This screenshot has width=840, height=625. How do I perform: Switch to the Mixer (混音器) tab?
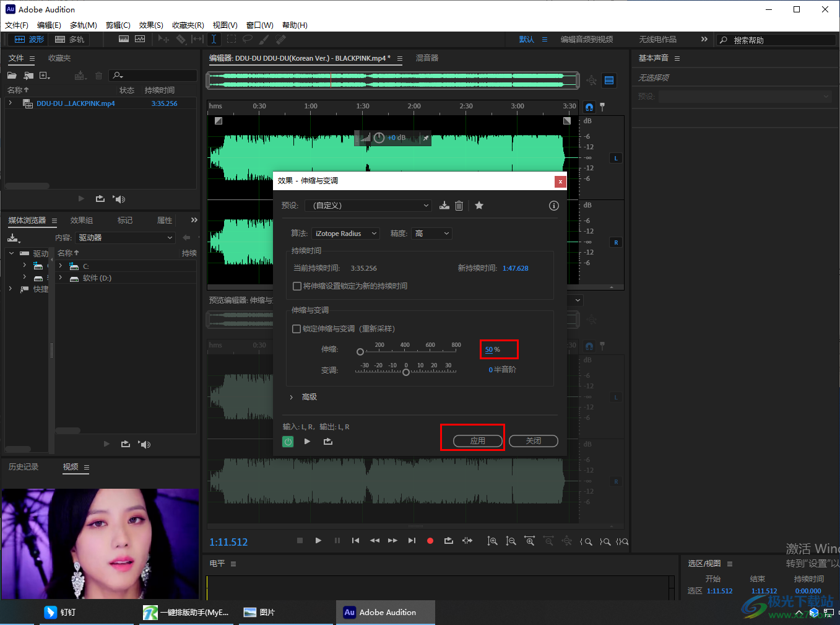426,58
